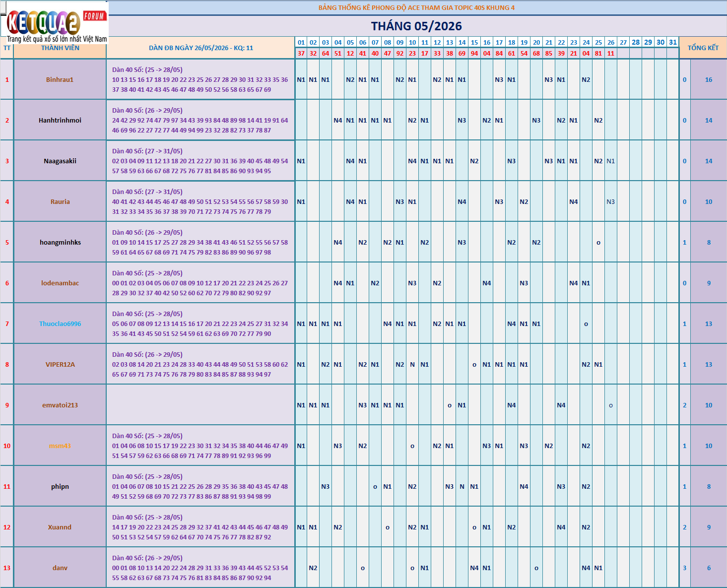727x588 pixels.
Task: Click 'N2' under day 02 in danv row
Action: [x=313, y=568]
